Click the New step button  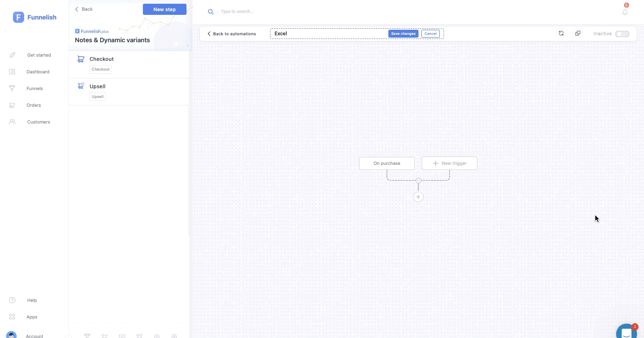pos(164,9)
